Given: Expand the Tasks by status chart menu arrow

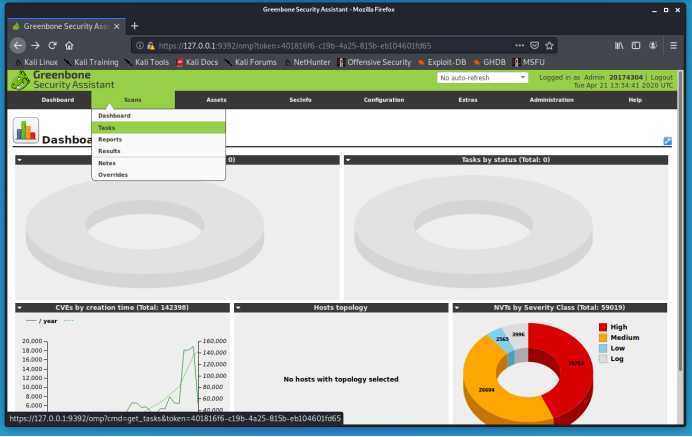Looking at the screenshot, I should [348, 160].
